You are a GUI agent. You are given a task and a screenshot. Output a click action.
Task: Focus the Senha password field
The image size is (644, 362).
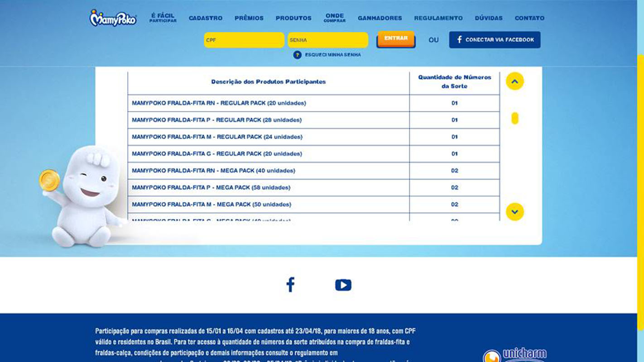(x=328, y=40)
